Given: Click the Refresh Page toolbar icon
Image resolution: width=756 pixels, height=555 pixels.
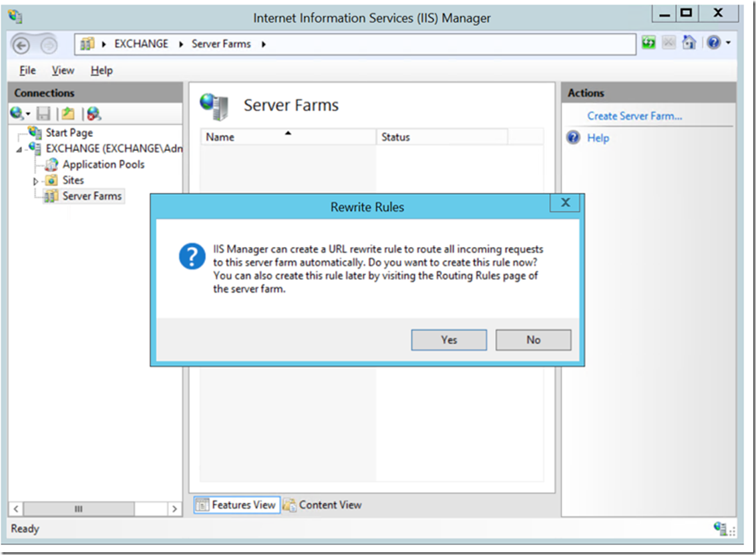Looking at the screenshot, I should click(x=648, y=43).
